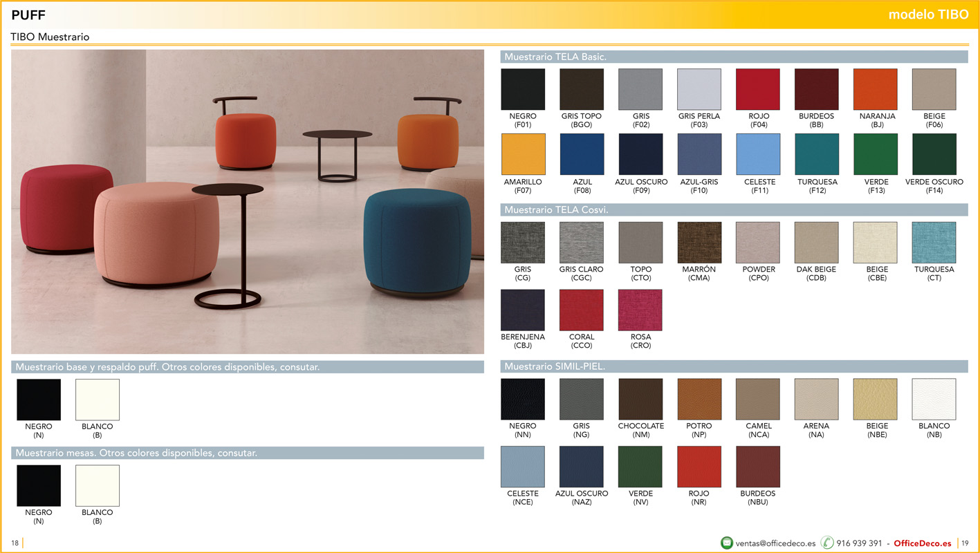Select the BURDEOS (NBU) swatch
The width and height of the screenshot is (980, 553).
point(758,467)
